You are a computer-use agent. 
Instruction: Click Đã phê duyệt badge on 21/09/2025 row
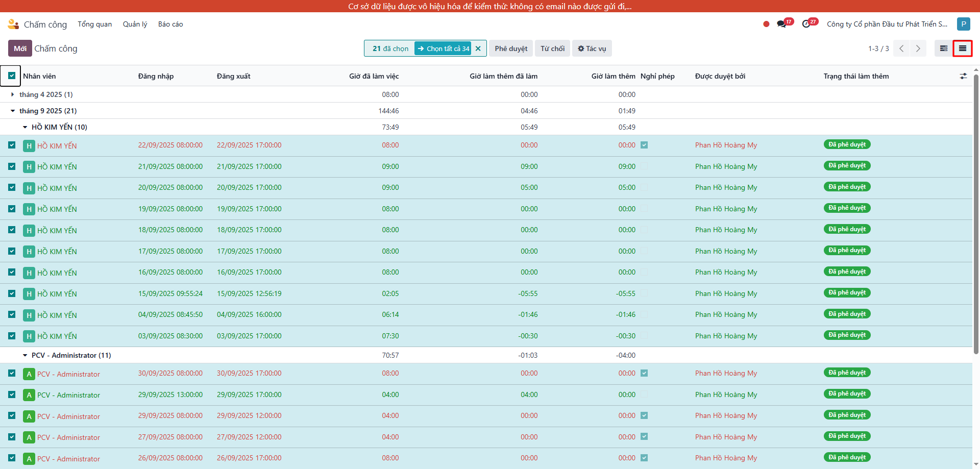(847, 166)
